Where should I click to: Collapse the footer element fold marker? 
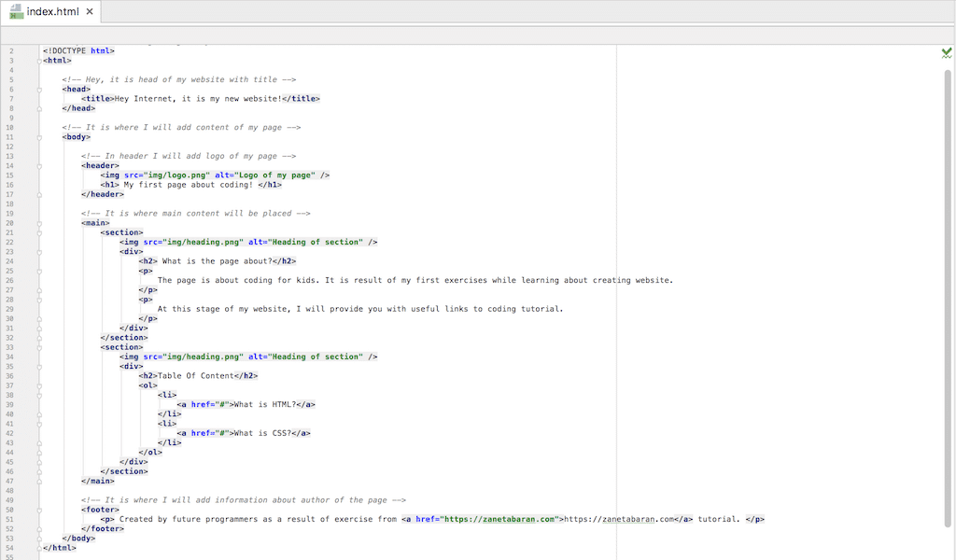click(37, 509)
